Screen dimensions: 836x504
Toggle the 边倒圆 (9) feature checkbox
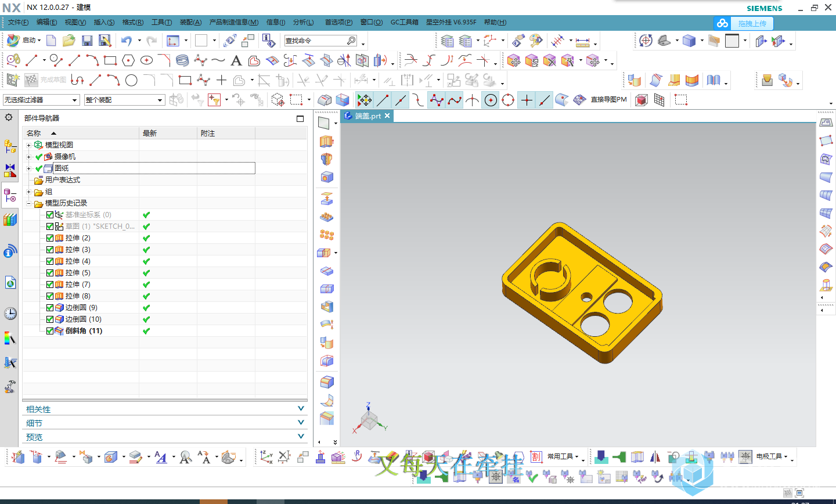50,308
